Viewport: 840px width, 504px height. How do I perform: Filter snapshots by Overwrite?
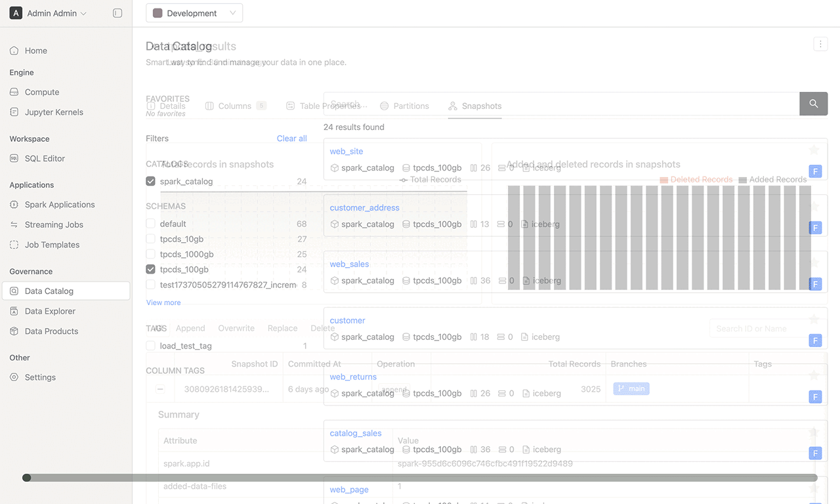point(236,328)
